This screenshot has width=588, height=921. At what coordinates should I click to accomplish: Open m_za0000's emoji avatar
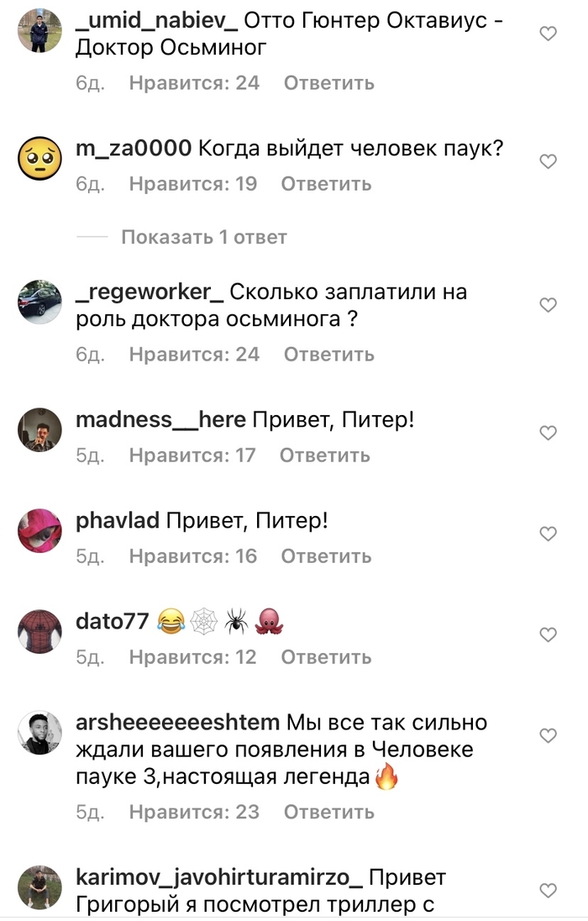pyautogui.click(x=39, y=159)
